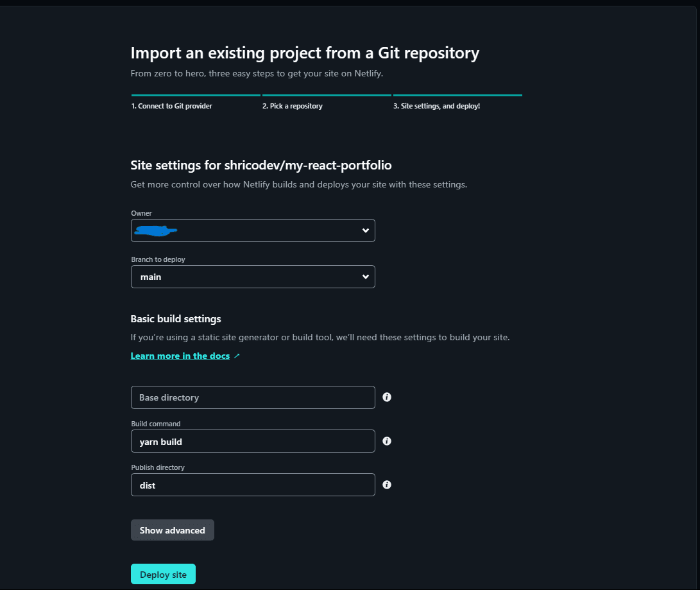This screenshot has width=700, height=590.
Task: Open the Learn more in the docs link
Action: pyautogui.click(x=180, y=356)
